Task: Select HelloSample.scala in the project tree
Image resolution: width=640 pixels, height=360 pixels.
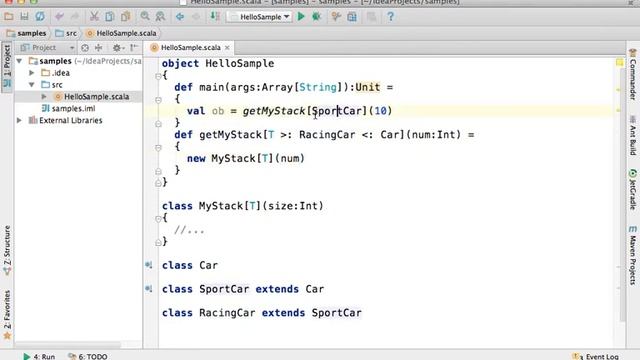Action: [96, 97]
